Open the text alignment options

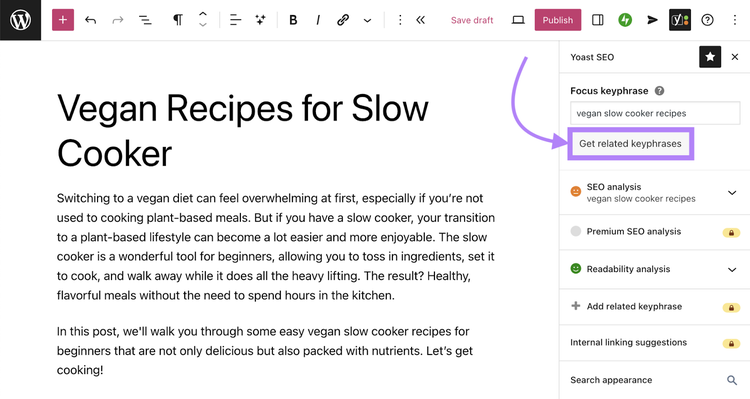click(x=235, y=20)
